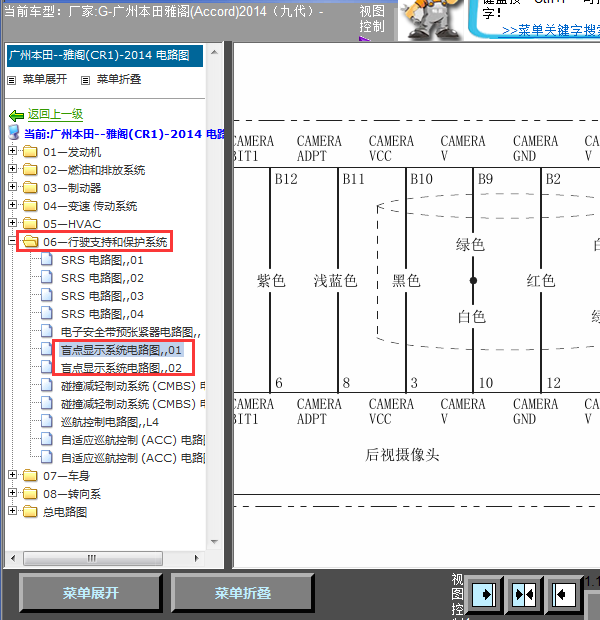Click the folder icon of 07—车身
The width and height of the screenshot is (600, 620).
(30, 476)
